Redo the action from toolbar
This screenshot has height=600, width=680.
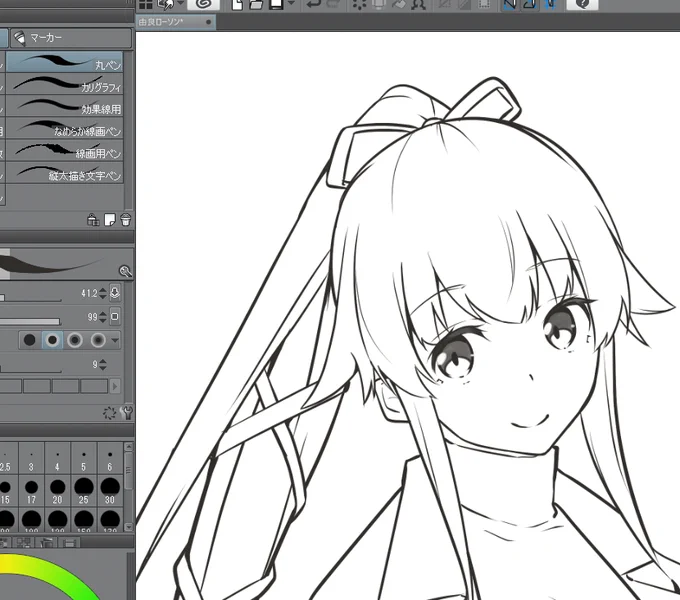333,4
